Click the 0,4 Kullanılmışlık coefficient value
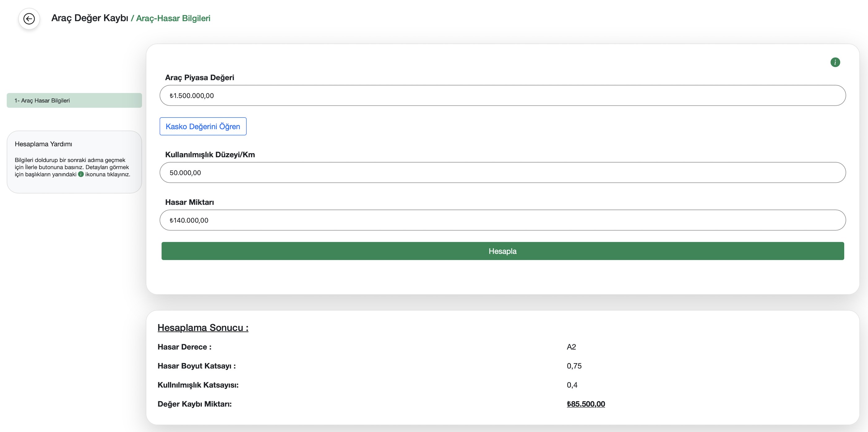Screen dimensions: 868x432 coord(572,385)
